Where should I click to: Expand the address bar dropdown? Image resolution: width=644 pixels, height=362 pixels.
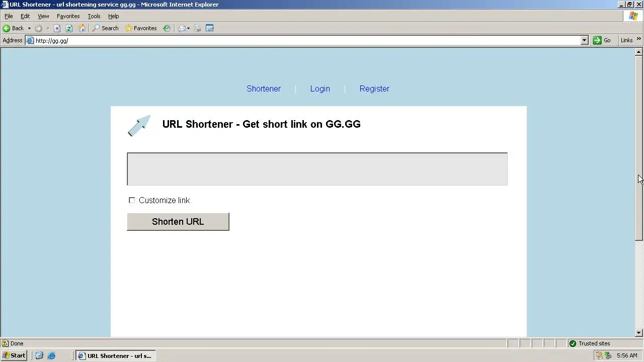click(x=584, y=40)
